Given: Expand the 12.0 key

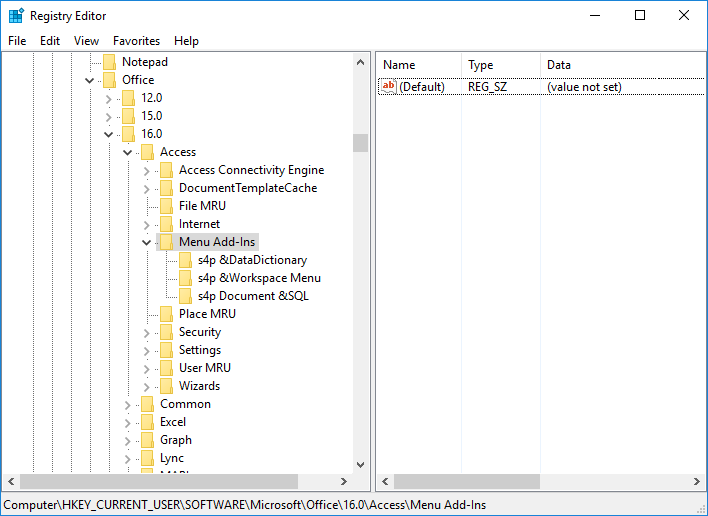Looking at the screenshot, I should pyautogui.click(x=108, y=99).
